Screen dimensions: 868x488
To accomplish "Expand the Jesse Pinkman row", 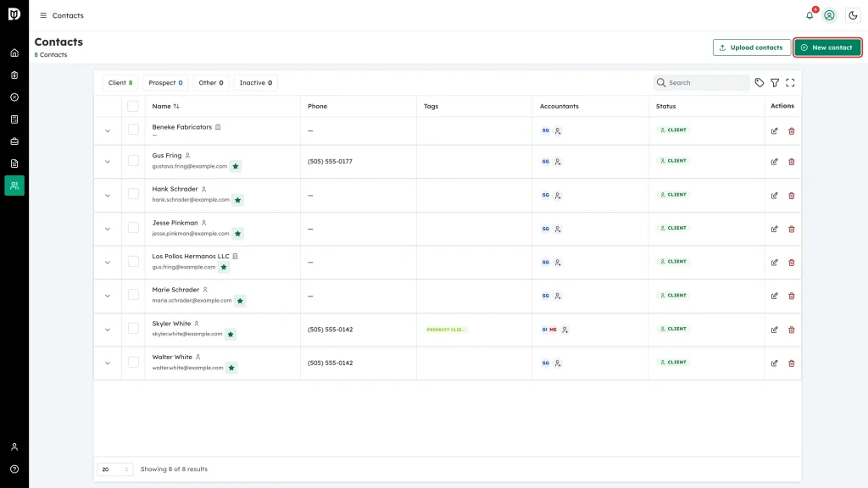I will pos(108,229).
